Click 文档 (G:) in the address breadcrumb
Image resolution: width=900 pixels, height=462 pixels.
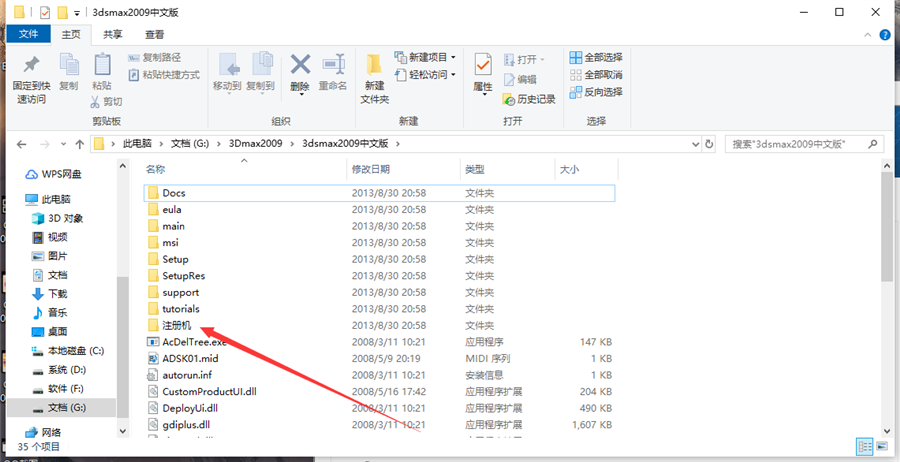pyautogui.click(x=190, y=143)
